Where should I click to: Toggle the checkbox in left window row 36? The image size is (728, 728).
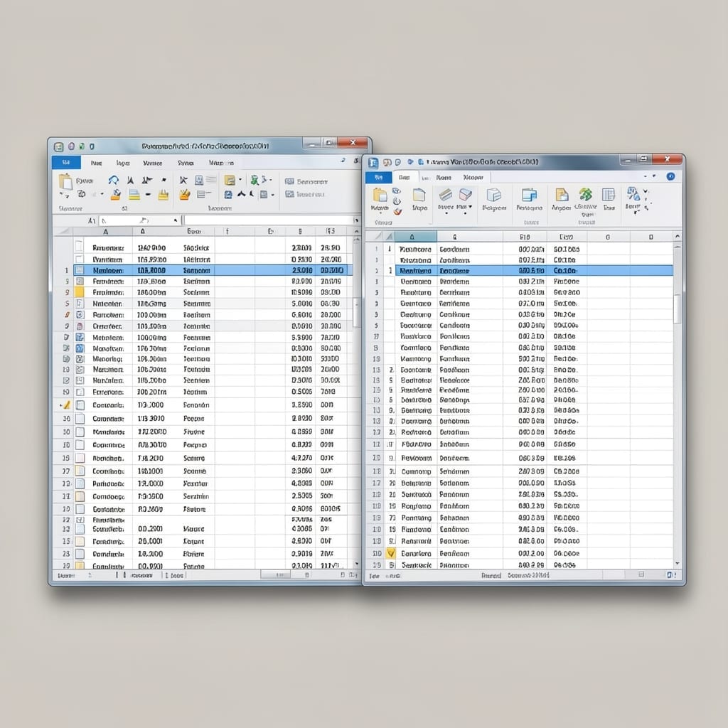coord(80,418)
